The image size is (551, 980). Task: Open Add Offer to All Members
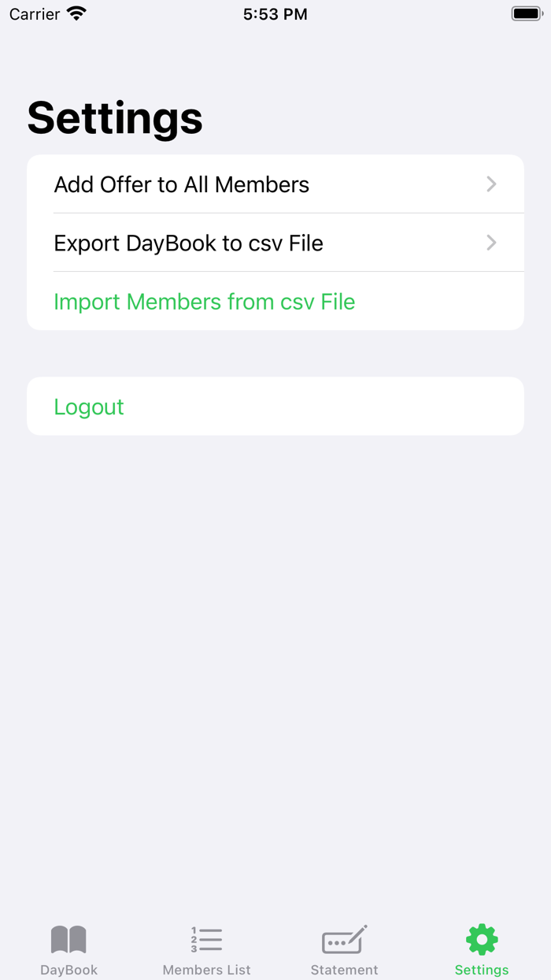[182, 184]
